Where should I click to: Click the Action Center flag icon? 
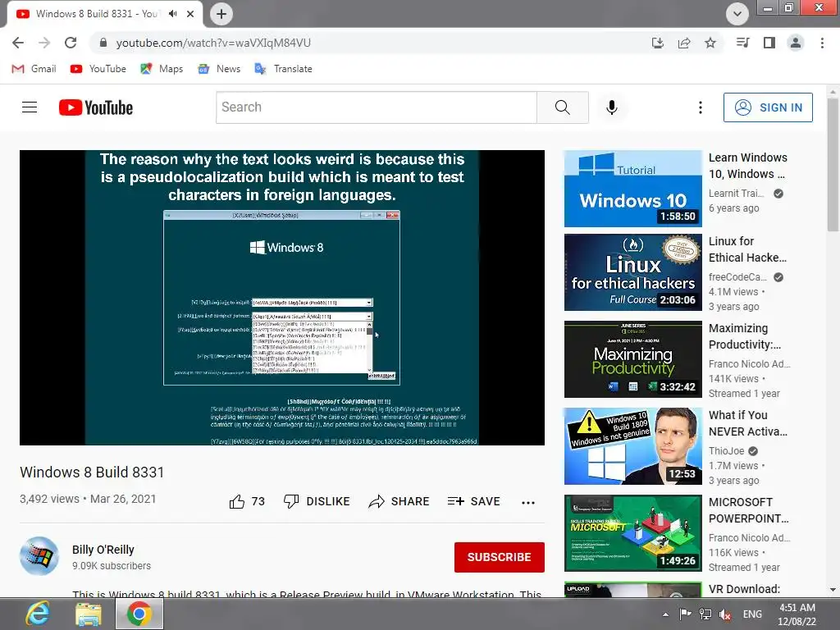685,614
